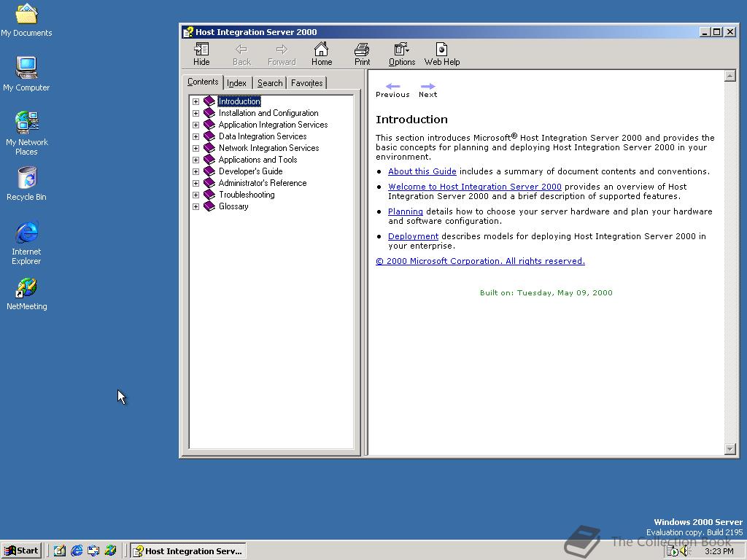
Task: Switch to the Favorites tab
Action: tap(307, 83)
